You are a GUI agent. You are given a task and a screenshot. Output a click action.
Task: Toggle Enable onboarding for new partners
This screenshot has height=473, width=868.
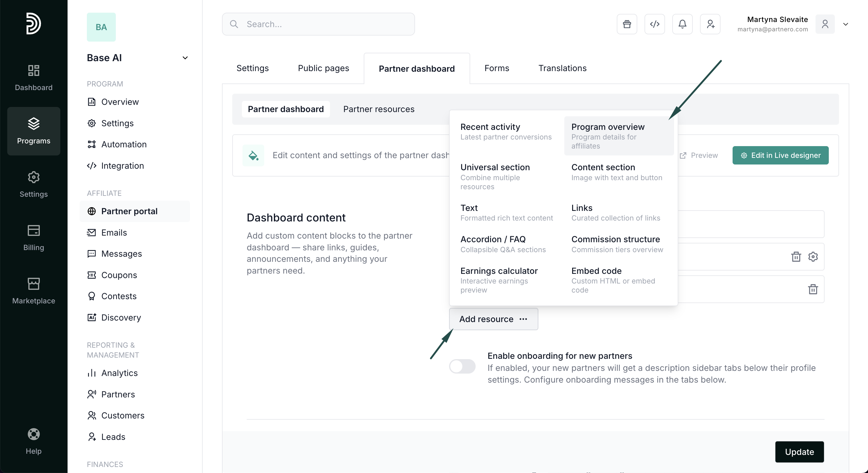coord(462,366)
